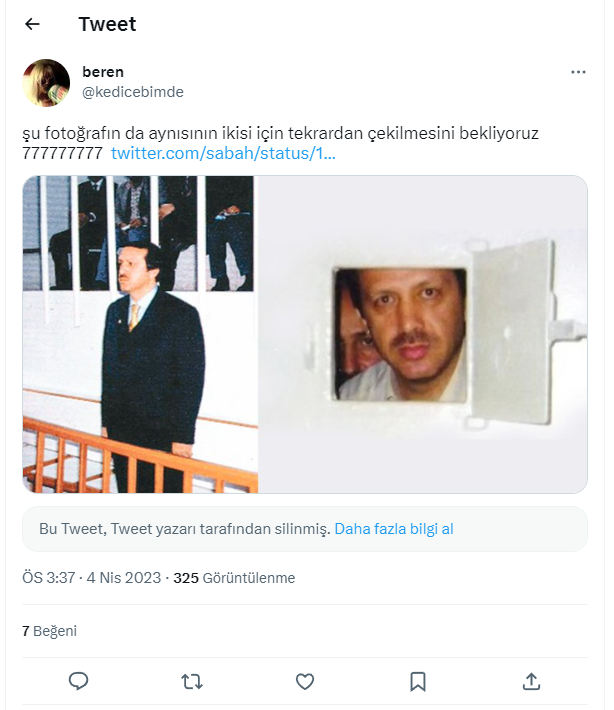Click the timestamp "ÖS 3:37 · 4 Nis 2023"
Screen dimensions: 614x710
point(91,578)
